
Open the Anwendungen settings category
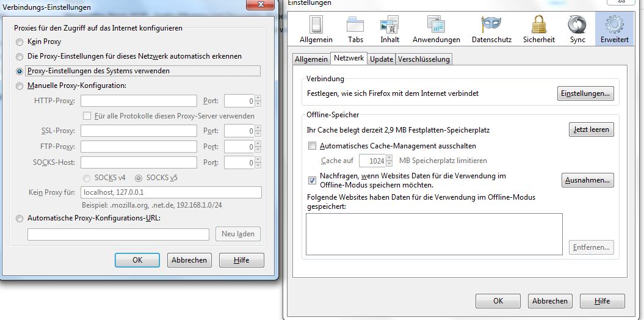tap(436, 29)
